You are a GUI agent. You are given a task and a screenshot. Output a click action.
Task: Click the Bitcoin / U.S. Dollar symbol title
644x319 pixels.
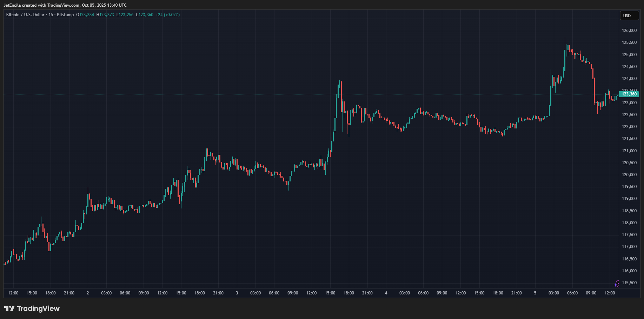click(25, 15)
